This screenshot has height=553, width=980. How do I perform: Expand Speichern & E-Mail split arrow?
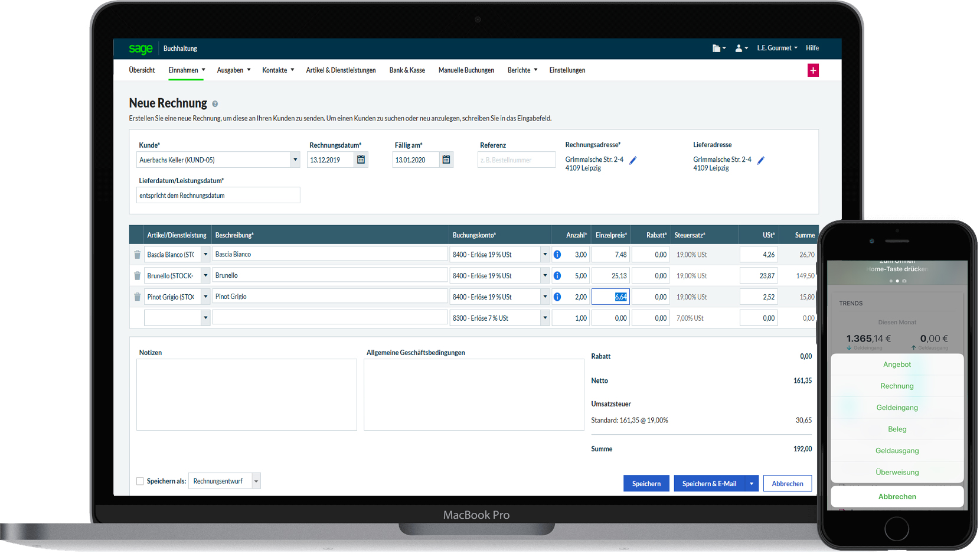[x=752, y=484]
